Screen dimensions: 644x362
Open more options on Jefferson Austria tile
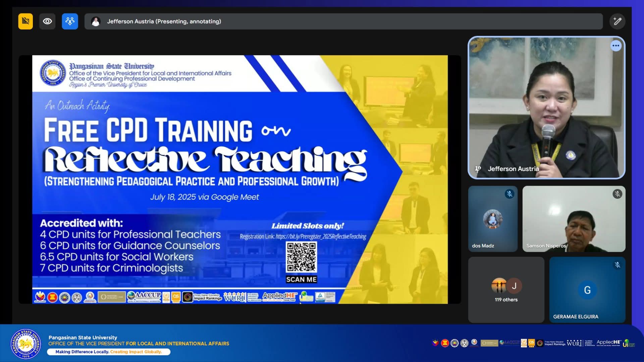point(616,46)
